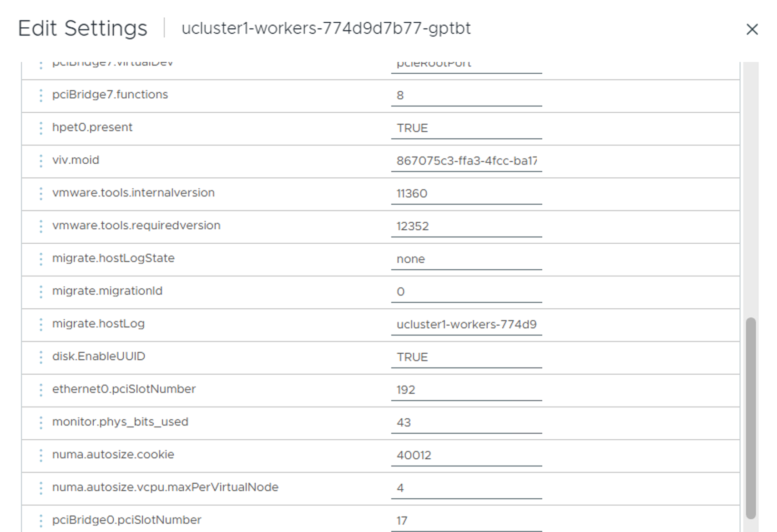Click the drag handle icon beside pciBridge7.functions
The height and width of the screenshot is (532, 777).
click(x=41, y=95)
